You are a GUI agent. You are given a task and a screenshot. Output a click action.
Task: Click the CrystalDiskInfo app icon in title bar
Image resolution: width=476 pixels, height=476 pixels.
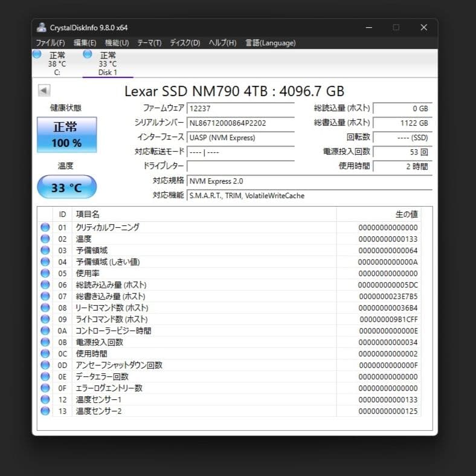(x=41, y=27)
